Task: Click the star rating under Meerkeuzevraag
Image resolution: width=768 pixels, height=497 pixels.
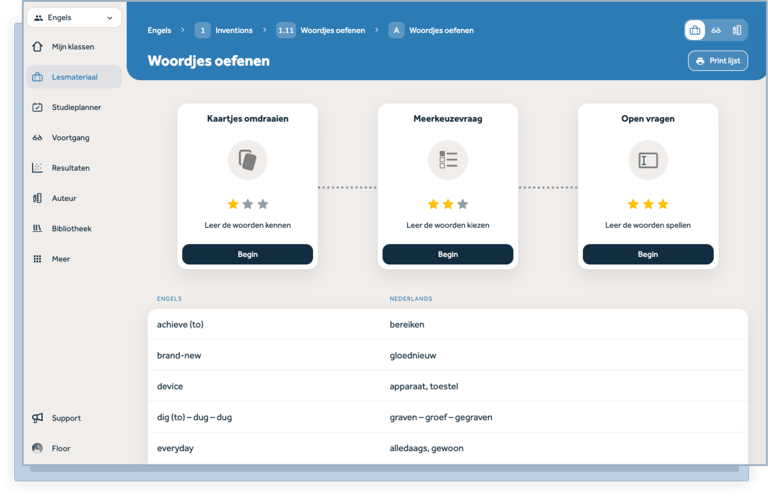Action: pyautogui.click(x=448, y=204)
